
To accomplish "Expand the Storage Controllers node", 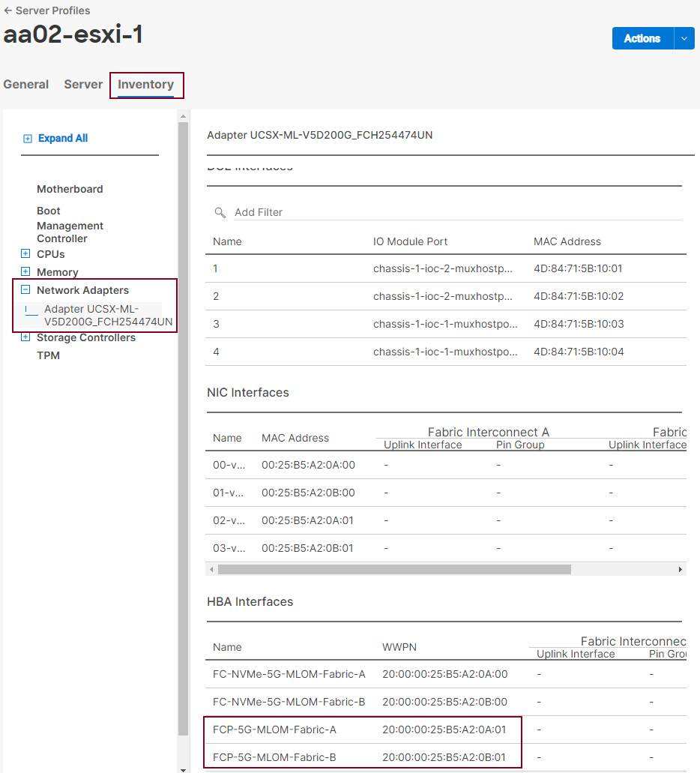I will coord(25,337).
